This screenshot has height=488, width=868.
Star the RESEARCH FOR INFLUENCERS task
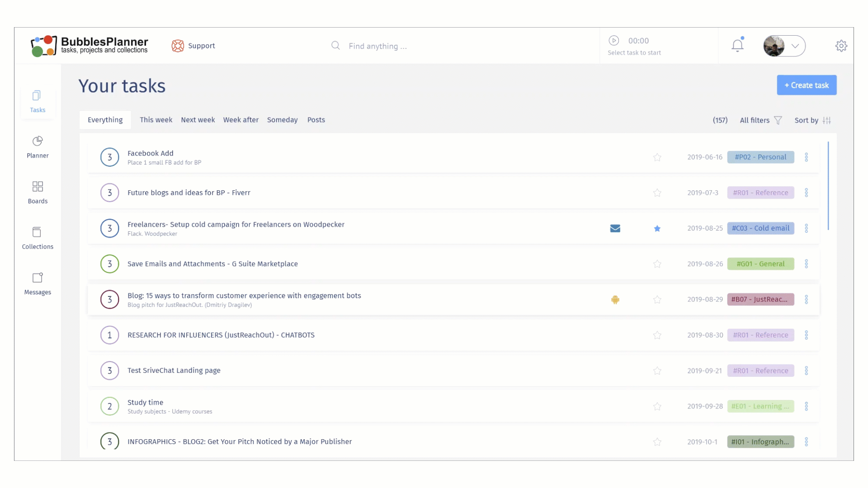657,335
